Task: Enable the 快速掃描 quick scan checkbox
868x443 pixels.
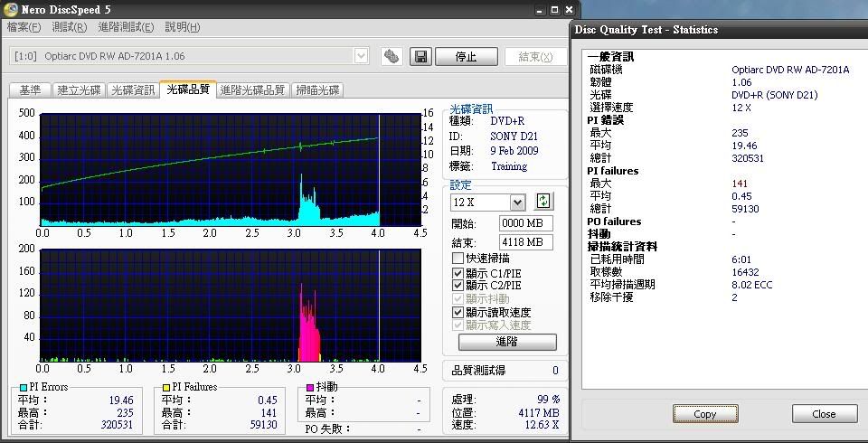Action: point(458,259)
